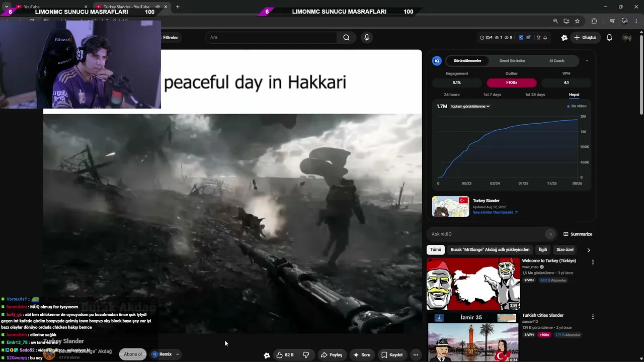Image resolution: width=644 pixels, height=362 pixels.
Task: Open the account avatar menu
Action: pyautogui.click(x=627, y=37)
